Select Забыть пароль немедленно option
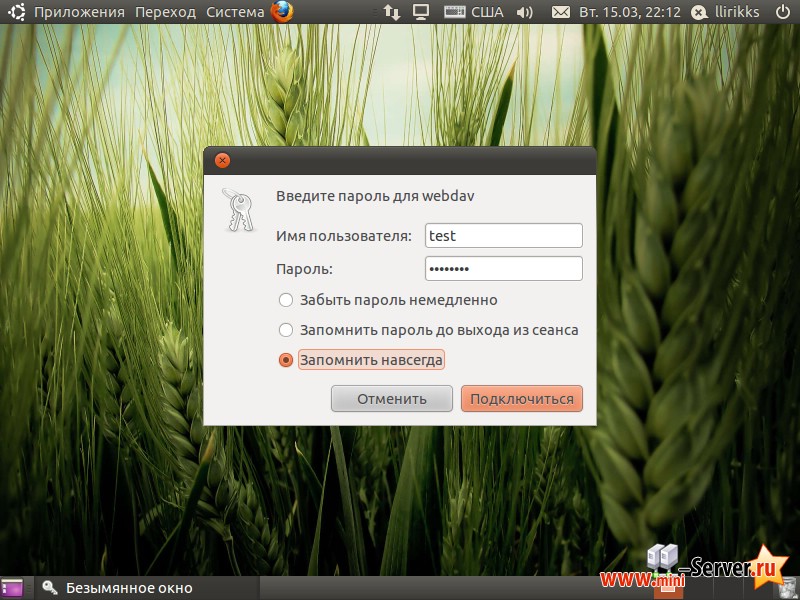 click(388, 300)
